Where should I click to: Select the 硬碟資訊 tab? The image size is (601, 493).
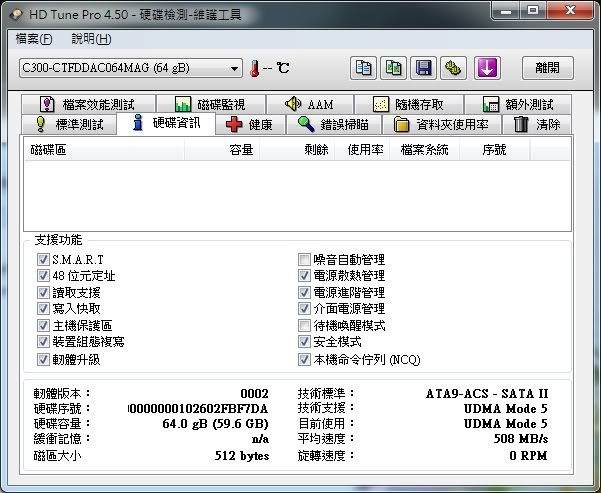coord(166,123)
